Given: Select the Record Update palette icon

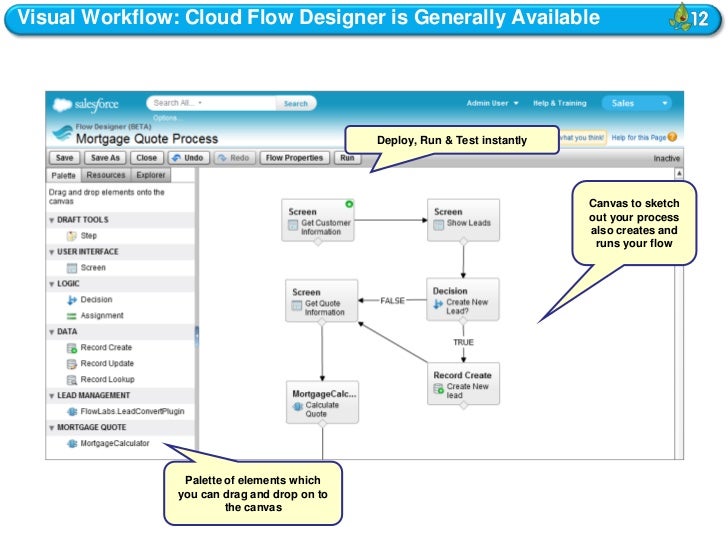Looking at the screenshot, I should (x=72, y=364).
